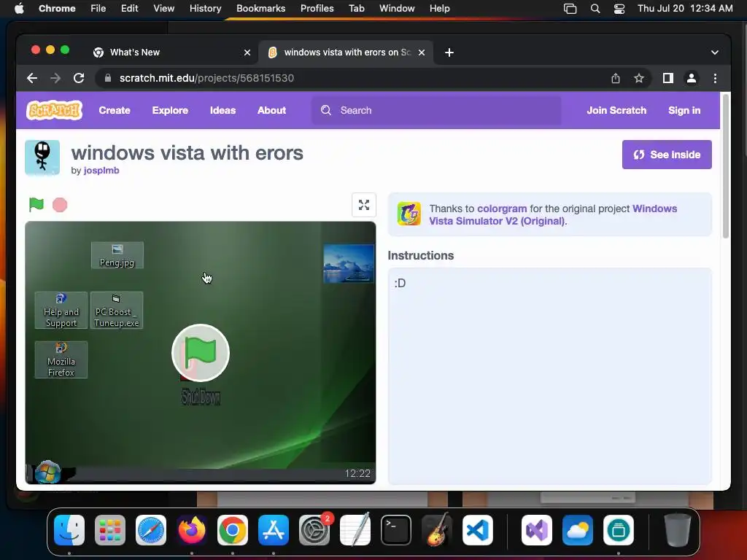The height and width of the screenshot is (560, 747).
Task: Open the PC Boost_Tuneup.exe desktop icon
Action: (116, 311)
